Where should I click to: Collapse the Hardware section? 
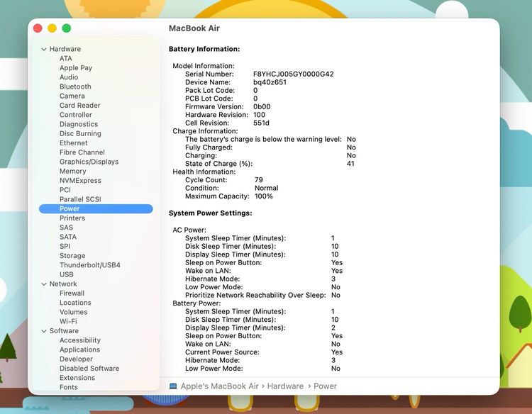pyautogui.click(x=44, y=49)
